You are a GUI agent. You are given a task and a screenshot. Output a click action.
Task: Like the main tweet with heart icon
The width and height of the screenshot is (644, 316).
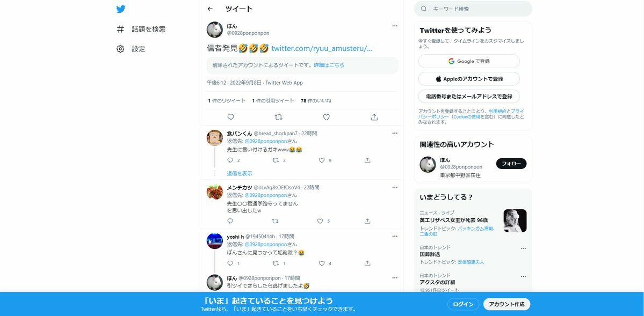click(326, 117)
